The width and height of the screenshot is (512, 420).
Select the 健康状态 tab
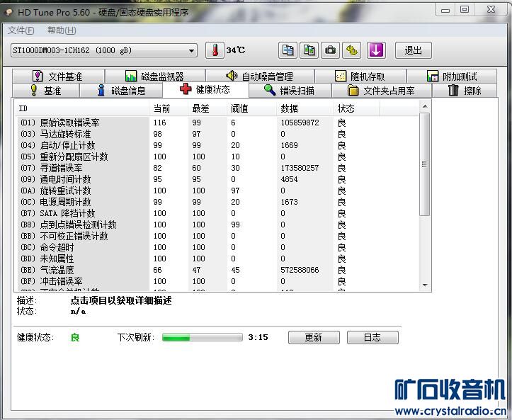click(205, 89)
